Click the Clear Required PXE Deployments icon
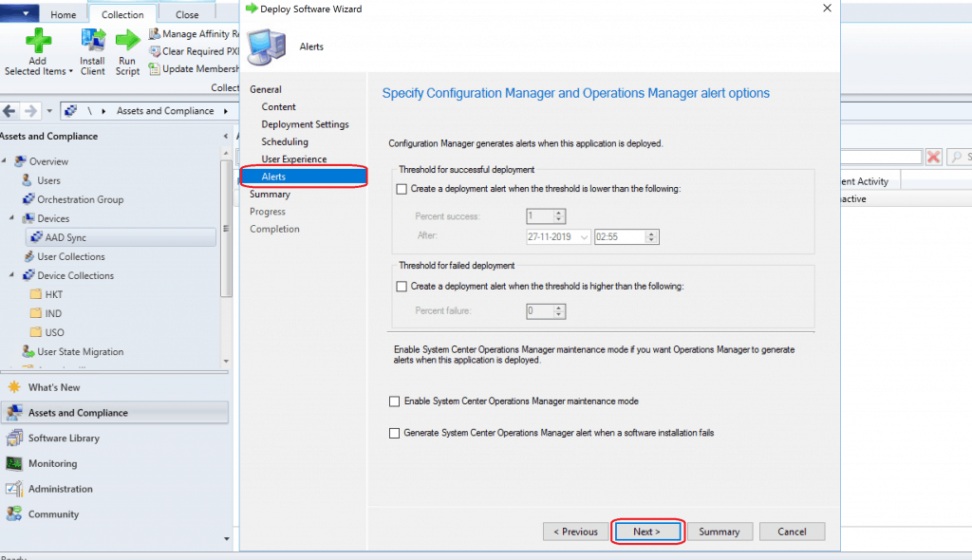Screen dimensions: 972x560 (155, 51)
